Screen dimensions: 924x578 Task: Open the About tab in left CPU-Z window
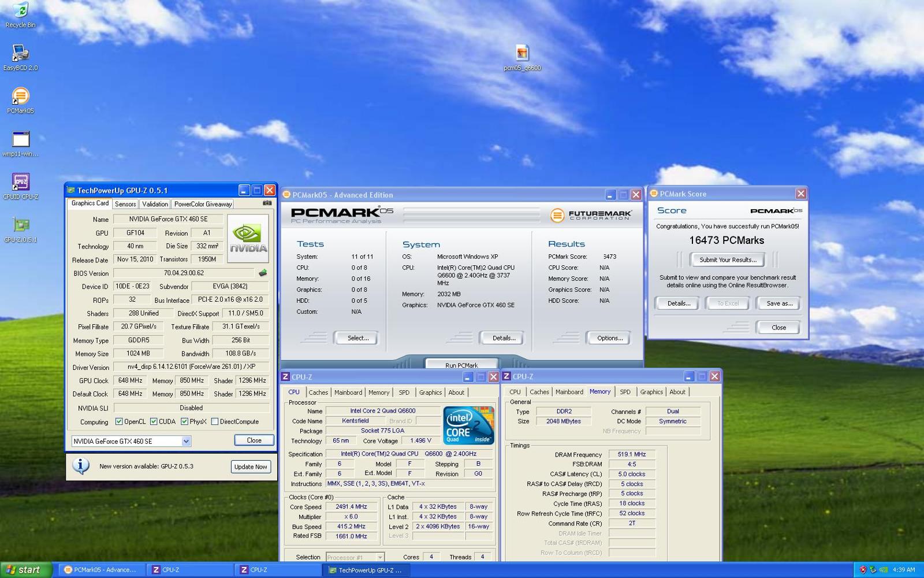[x=456, y=392]
